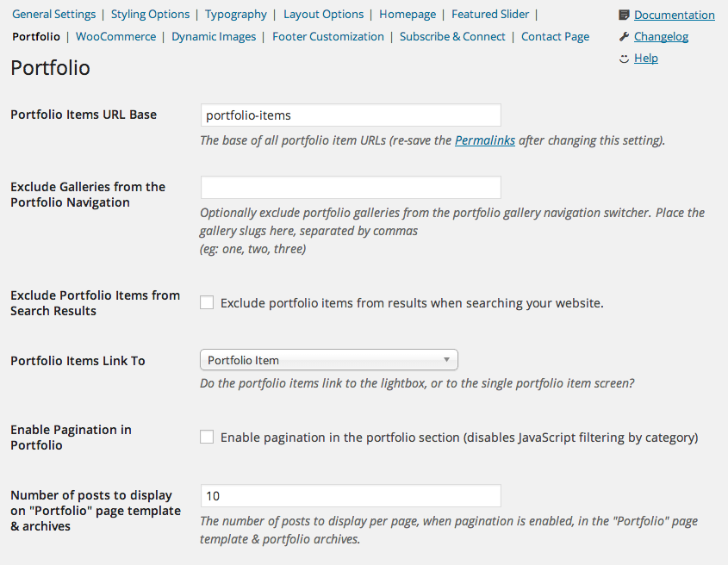Click the Changelog wrench icon

coord(624,36)
